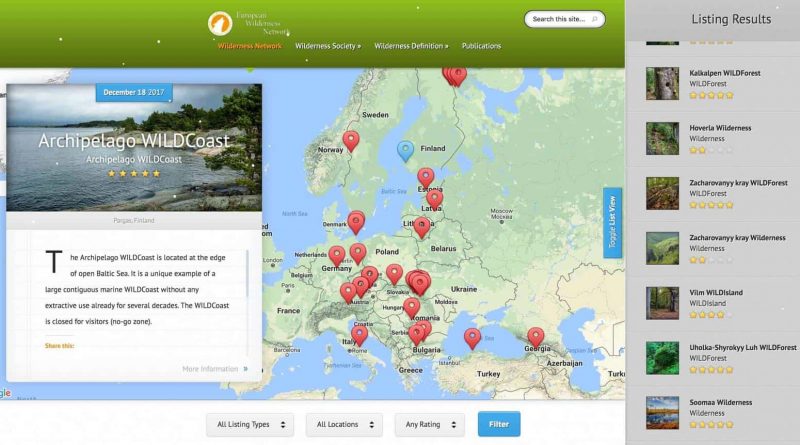Click the Soomaa Wilderness thumbnail
The height and width of the screenshot is (445, 800).
coord(662,412)
